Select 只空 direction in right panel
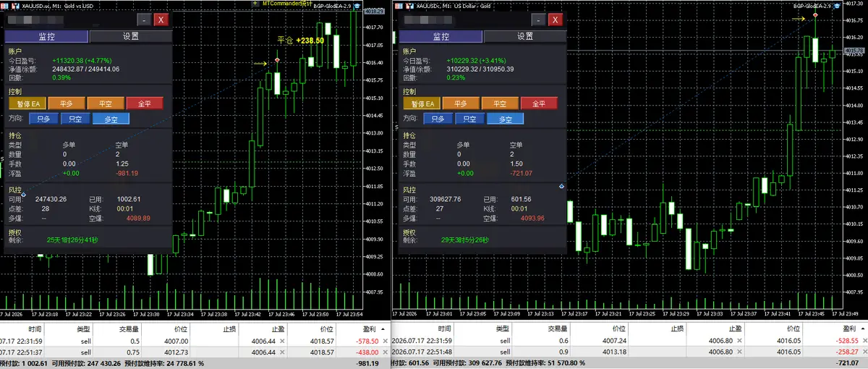This screenshot has height=369, width=868. pyautogui.click(x=470, y=119)
